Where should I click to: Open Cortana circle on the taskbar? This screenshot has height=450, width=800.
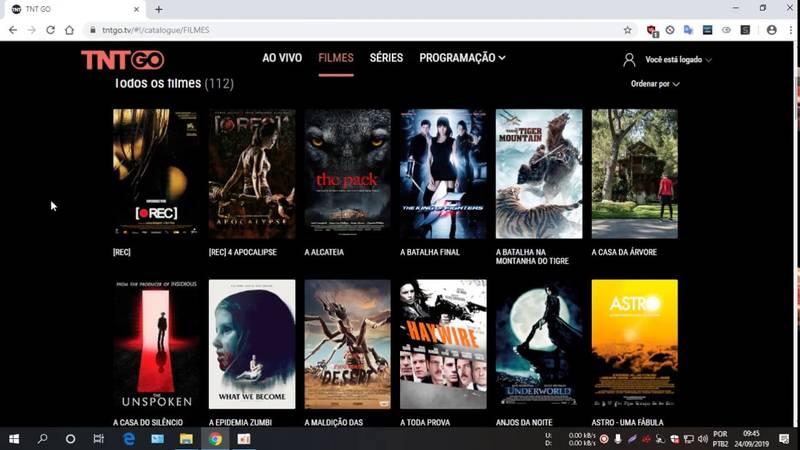pyautogui.click(x=70, y=439)
